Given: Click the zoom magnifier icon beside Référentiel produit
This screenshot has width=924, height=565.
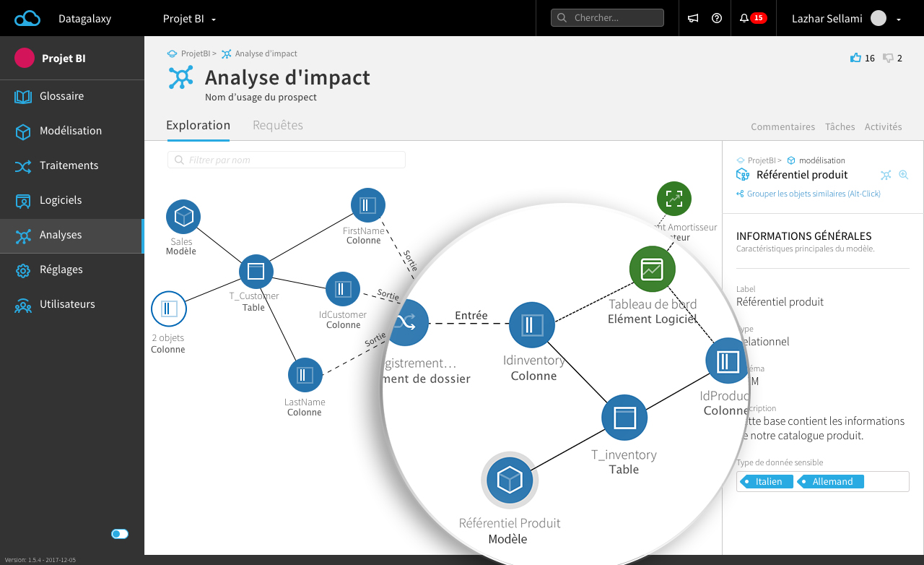Looking at the screenshot, I should coord(903,175).
